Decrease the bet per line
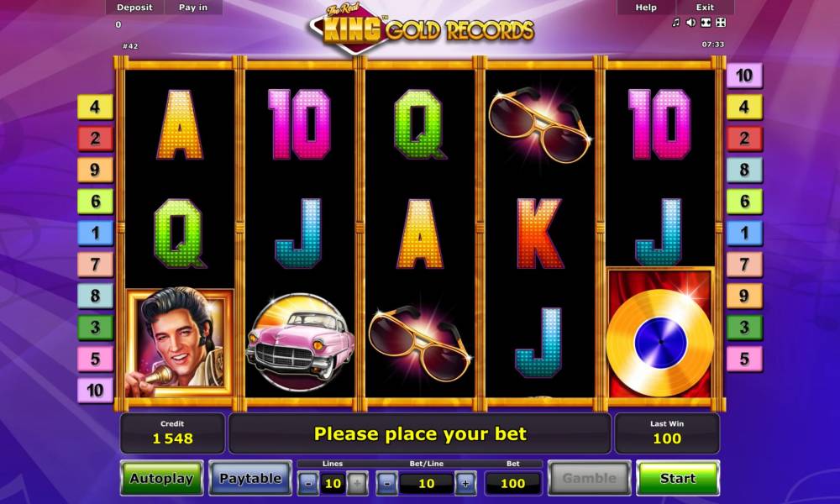The height and width of the screenshot is (504, 840). (387, 484)
